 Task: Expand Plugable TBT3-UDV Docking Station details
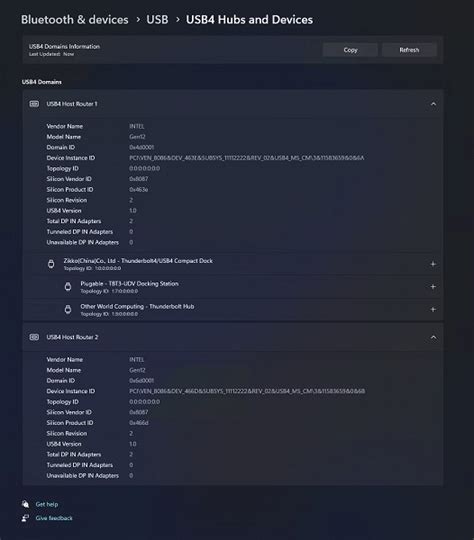click(433, 287)
